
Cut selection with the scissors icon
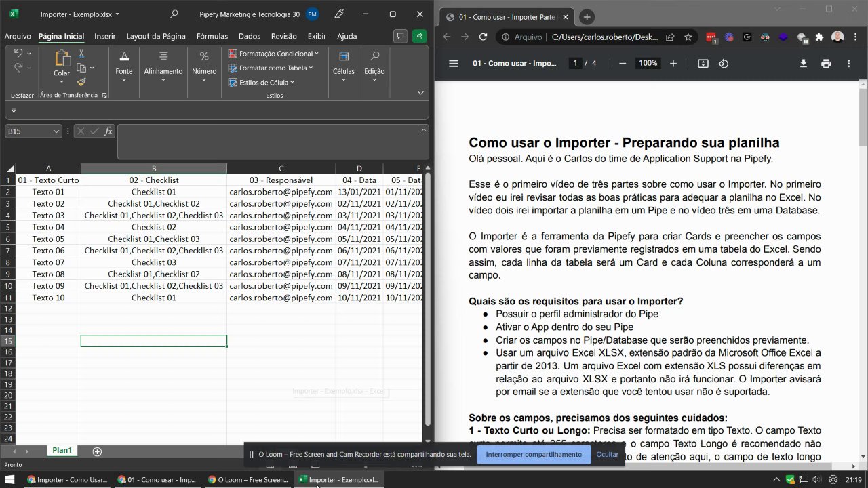(x=81, y=54)
